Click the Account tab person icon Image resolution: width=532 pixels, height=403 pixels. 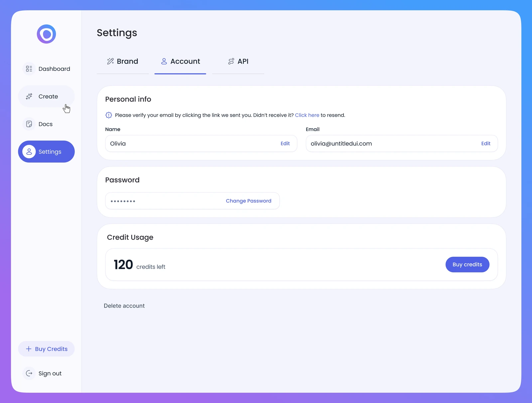click(164, 61)
